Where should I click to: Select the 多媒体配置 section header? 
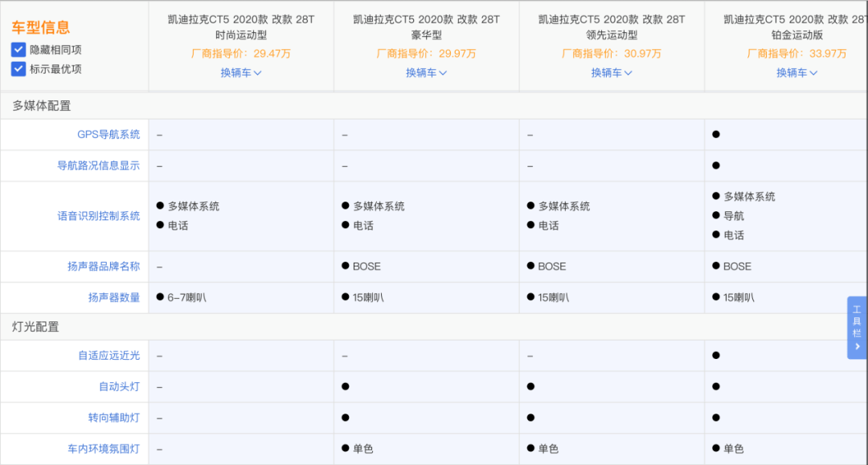coord(42,106)
